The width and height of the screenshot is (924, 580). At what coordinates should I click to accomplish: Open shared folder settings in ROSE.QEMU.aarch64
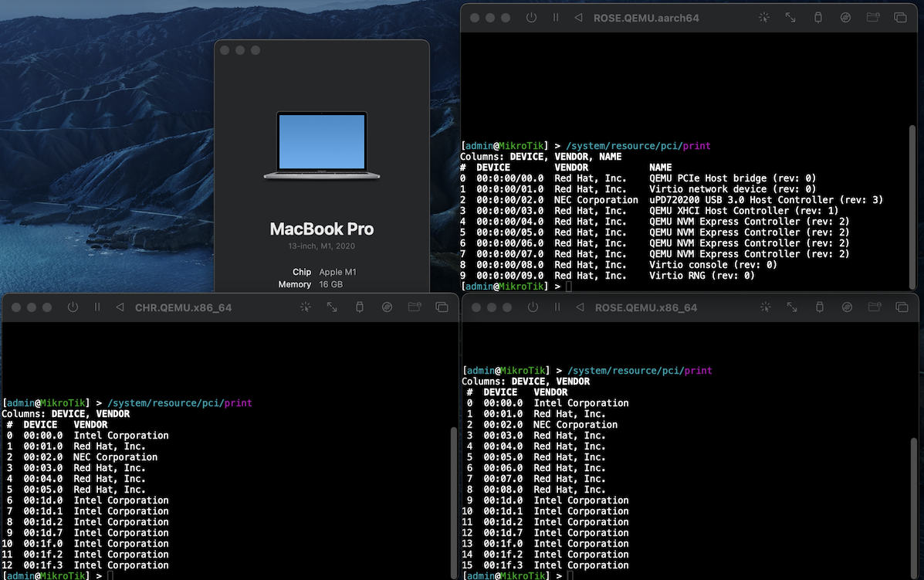[x=873, y=18]
